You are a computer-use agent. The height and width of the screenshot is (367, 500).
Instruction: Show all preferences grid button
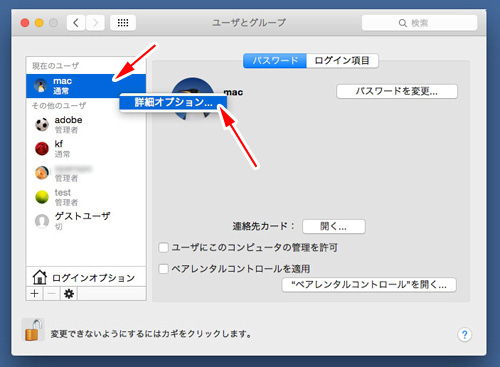(x=123, y=23)
